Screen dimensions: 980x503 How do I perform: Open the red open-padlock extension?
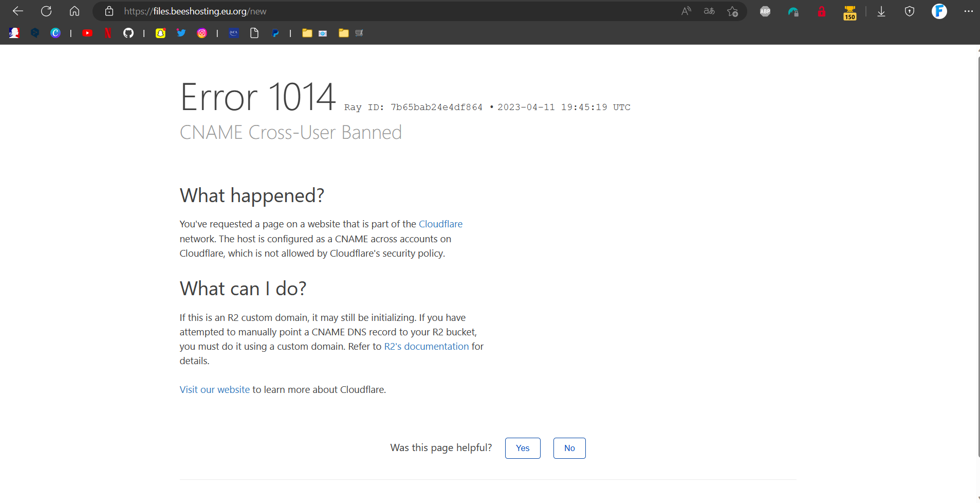[x=822, y=11]
